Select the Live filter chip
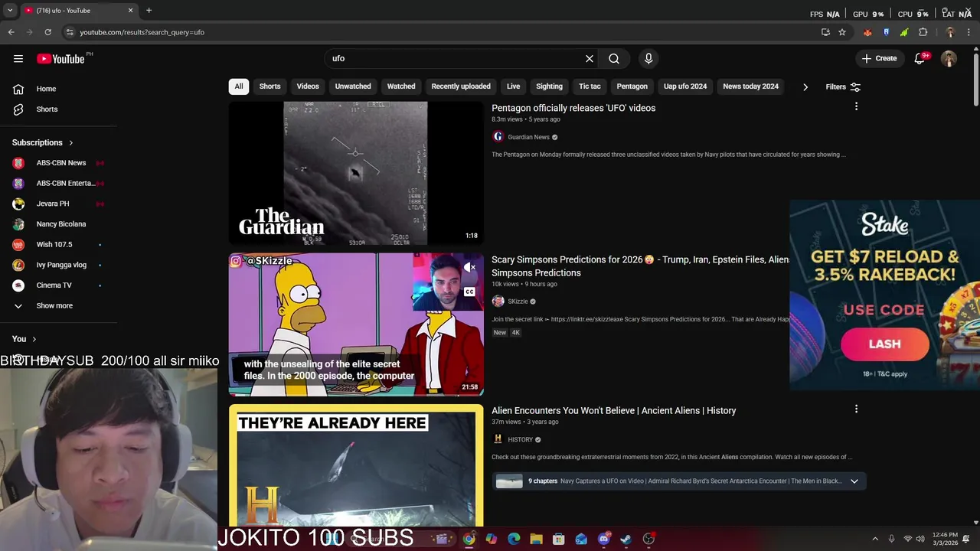The height and width of the screenshot is (551, 980). 514,86
